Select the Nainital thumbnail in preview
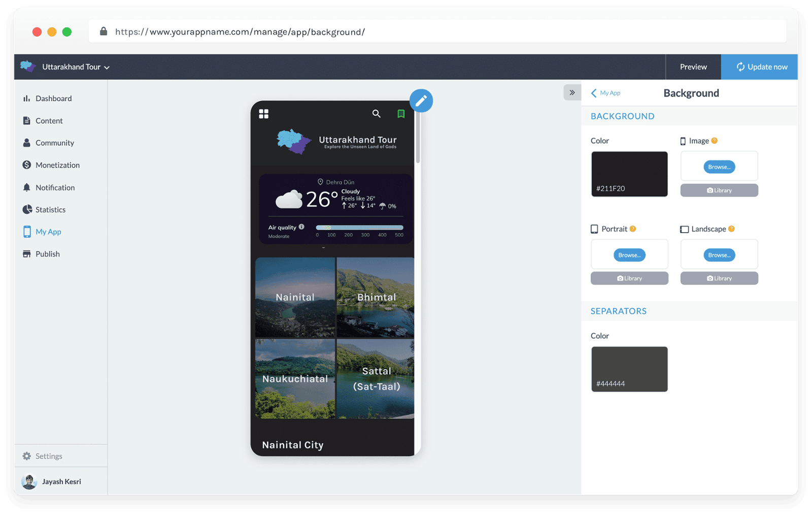This screenshot has width=812, height=515. [x=295, y=297]
